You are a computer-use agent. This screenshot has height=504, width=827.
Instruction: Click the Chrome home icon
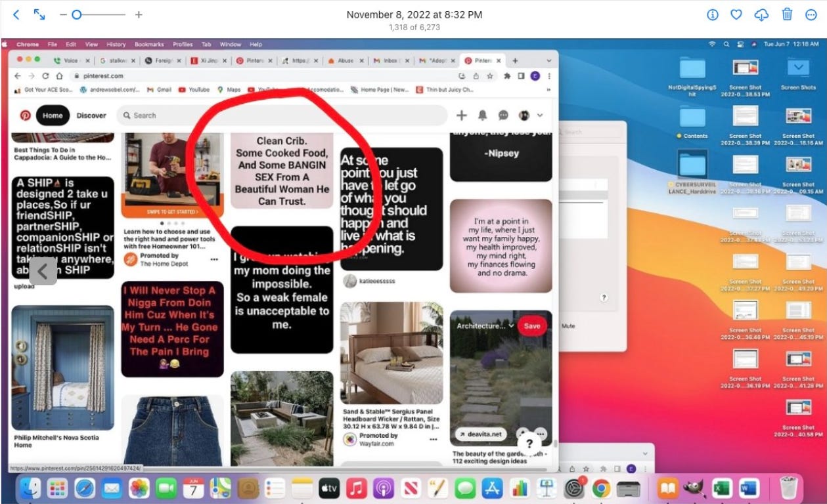coord(59,76)
